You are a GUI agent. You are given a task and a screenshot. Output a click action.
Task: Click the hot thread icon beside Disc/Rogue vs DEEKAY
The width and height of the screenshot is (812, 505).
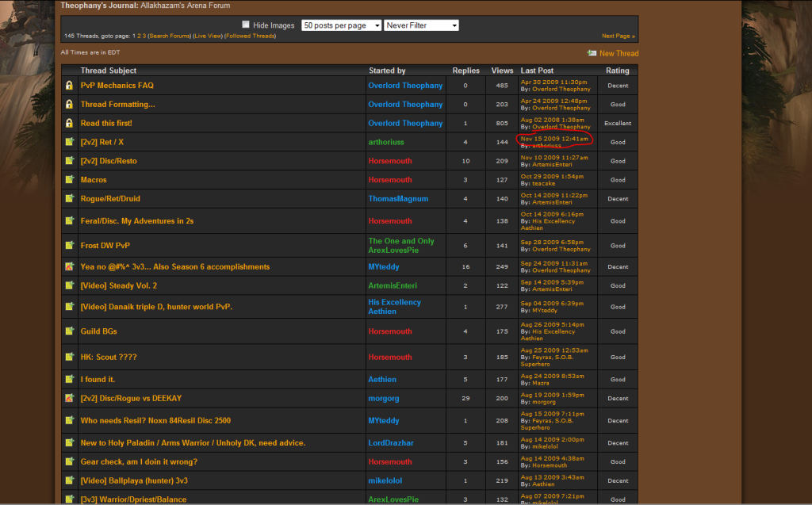tap(70, 398)
